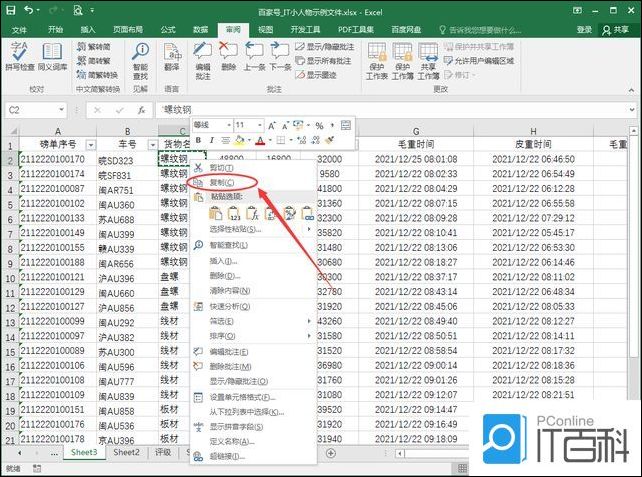This screenshot has height=477, width=642.
Task: Paste formulas (fx clipboard icon)
Action: click(252, 213)
